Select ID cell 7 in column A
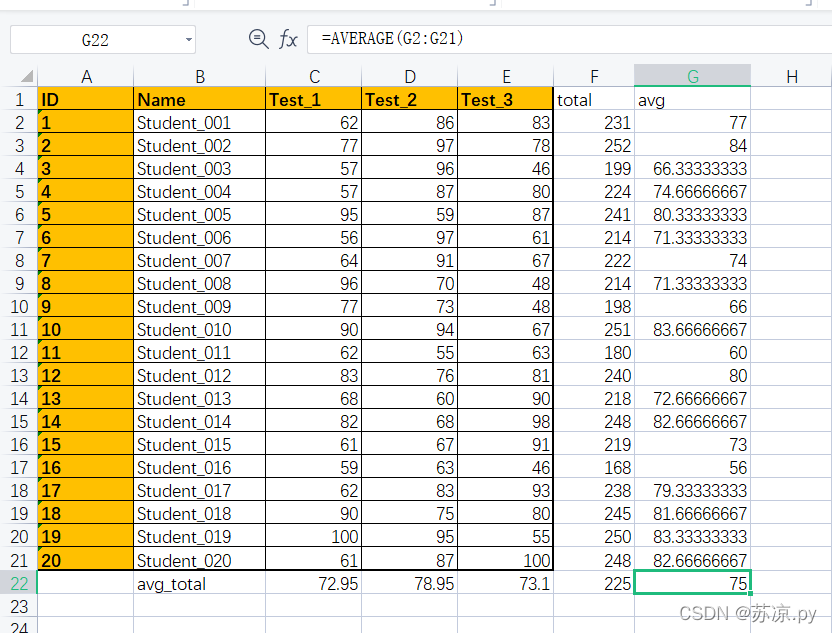 pyautogui.click(x=85, y=261)
